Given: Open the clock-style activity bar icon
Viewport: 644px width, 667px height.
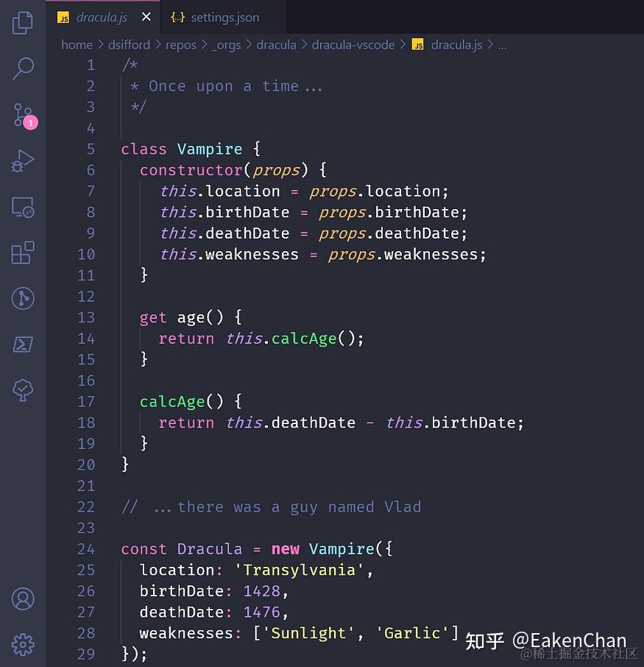Looking at the screenshot, I should pyautogui.click(x=22, y=298).
